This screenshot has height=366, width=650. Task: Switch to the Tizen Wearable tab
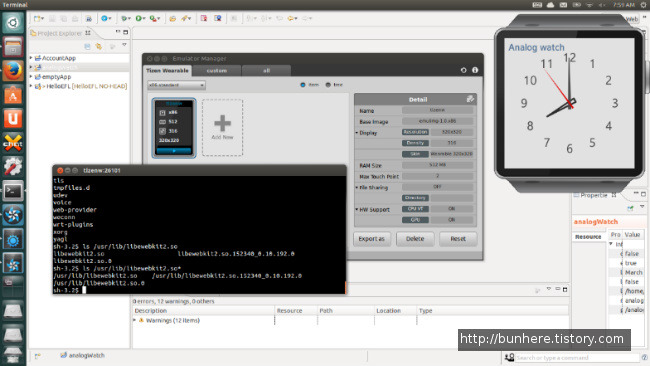point(167,70)
